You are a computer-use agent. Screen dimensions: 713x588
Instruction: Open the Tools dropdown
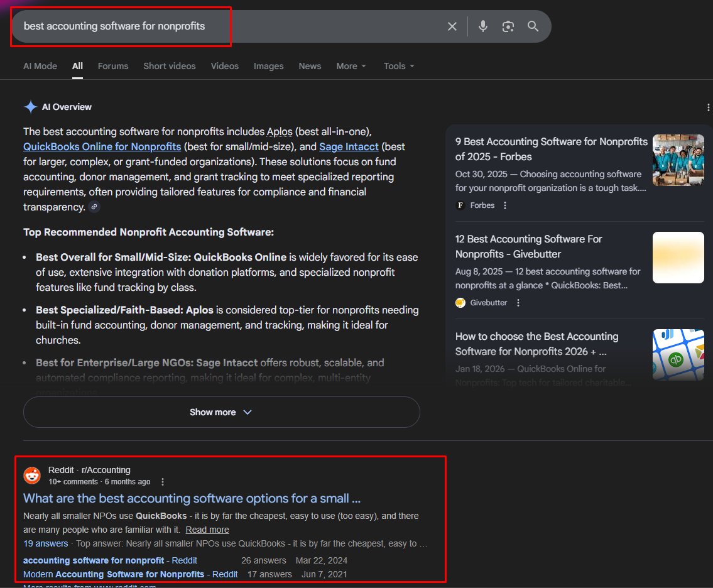(399, 66)
